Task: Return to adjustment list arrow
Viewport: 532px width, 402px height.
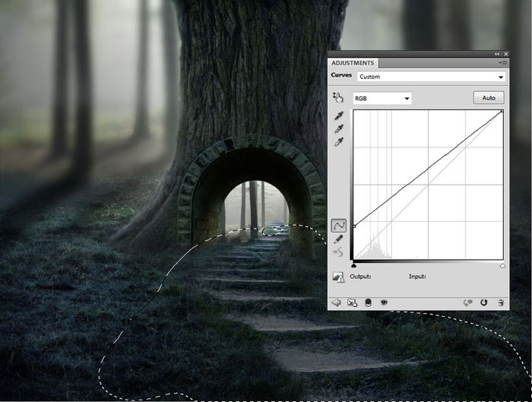Action: (336, 302)
